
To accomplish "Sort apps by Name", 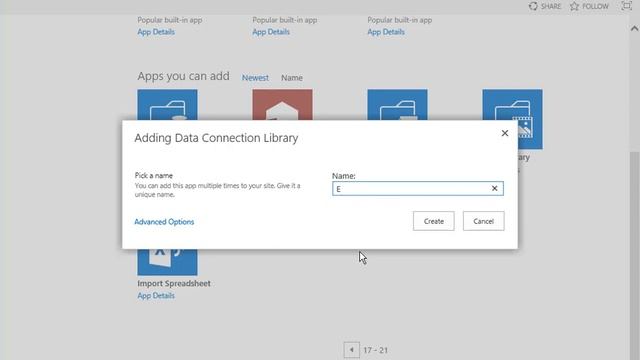I will (x=292, y=78).
